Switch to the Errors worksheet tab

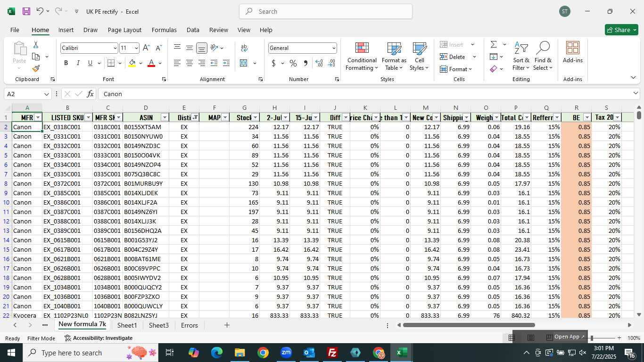[x=190, y=325]
